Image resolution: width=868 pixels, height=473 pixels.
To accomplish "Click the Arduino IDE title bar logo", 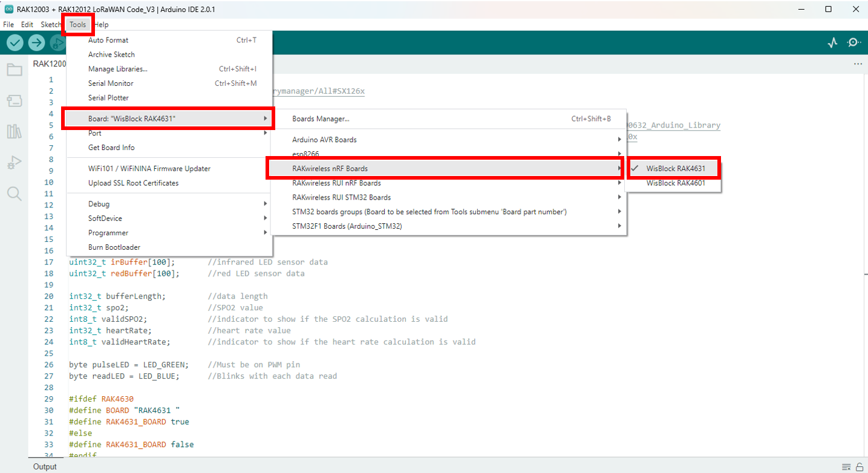I will 8,9.
